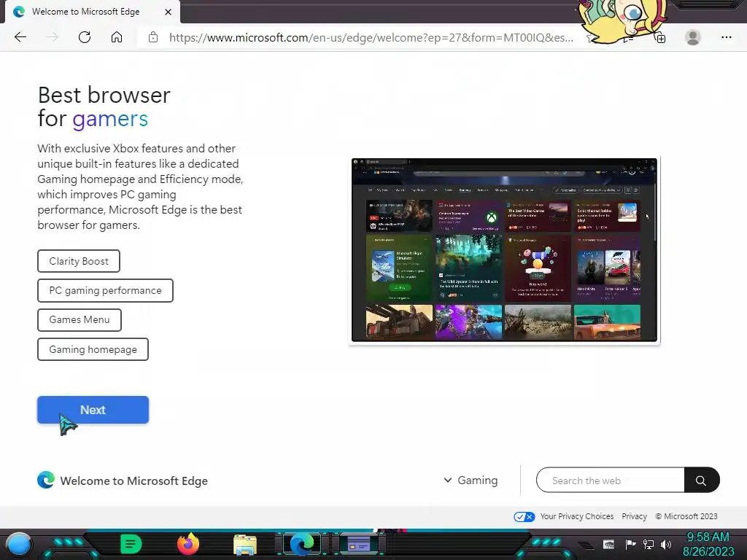
Task: Open Your Privacy Choices link
Action: coord(576,516)
